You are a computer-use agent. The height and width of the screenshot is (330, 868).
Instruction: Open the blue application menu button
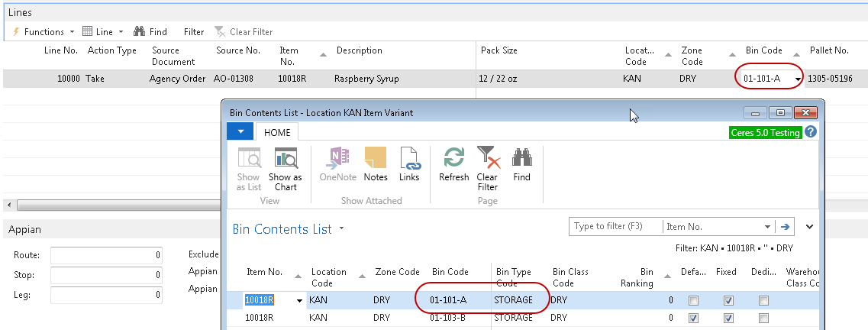[240, 131]
